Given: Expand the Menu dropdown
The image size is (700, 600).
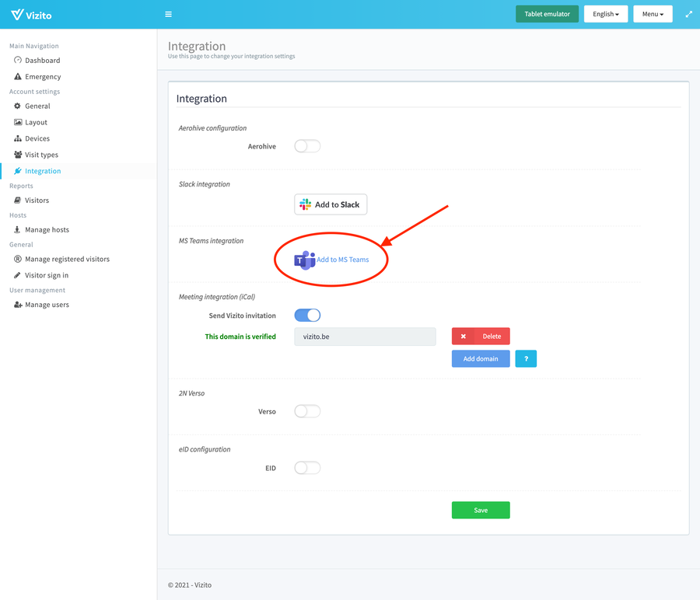Looking at the screenshot, I should click(x=652, y=14).
